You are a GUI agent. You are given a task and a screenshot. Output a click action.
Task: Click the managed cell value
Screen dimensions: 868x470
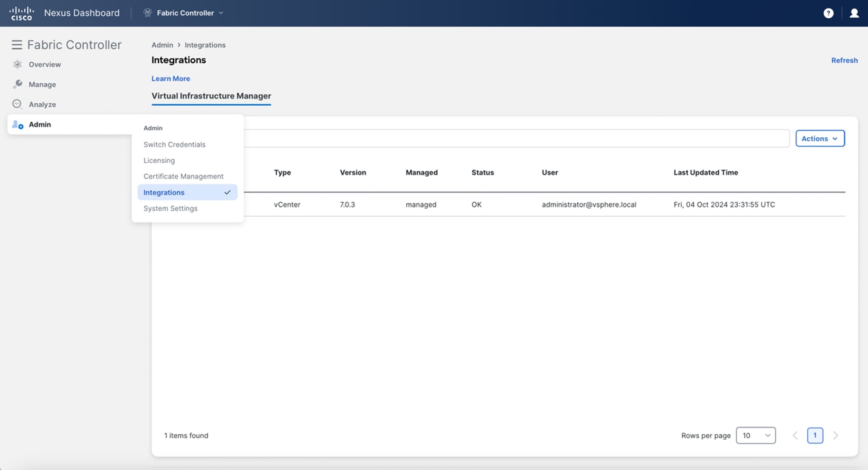(x=421, y=205)
